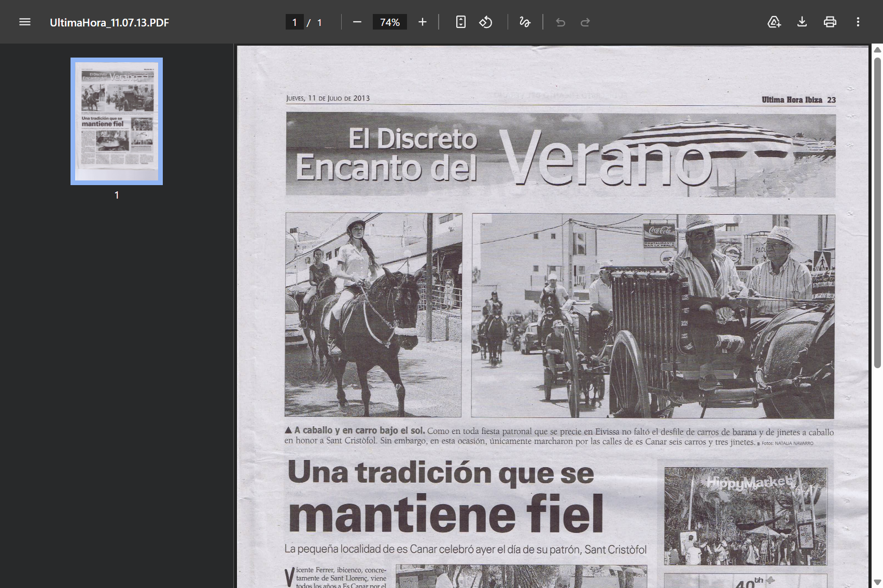Image resolution: width=883 pixels, height=588 pixels.
Task: Click the 74% zoom level field
Action: click(x=390, y=22)
